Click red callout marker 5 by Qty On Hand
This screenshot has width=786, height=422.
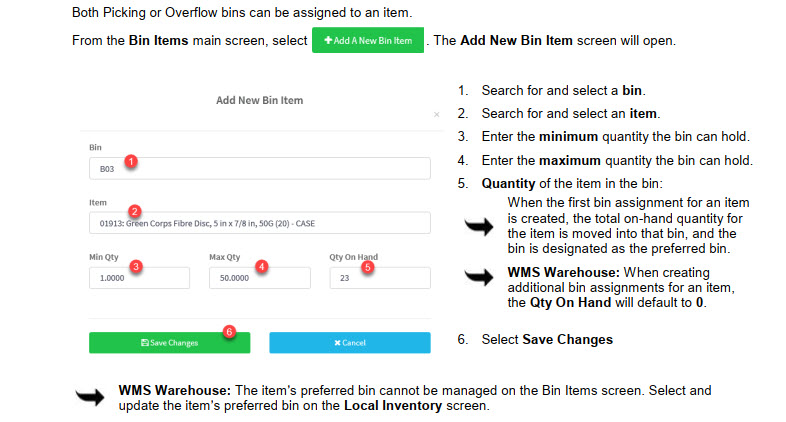pyautogui.click(x=367, y=267)
